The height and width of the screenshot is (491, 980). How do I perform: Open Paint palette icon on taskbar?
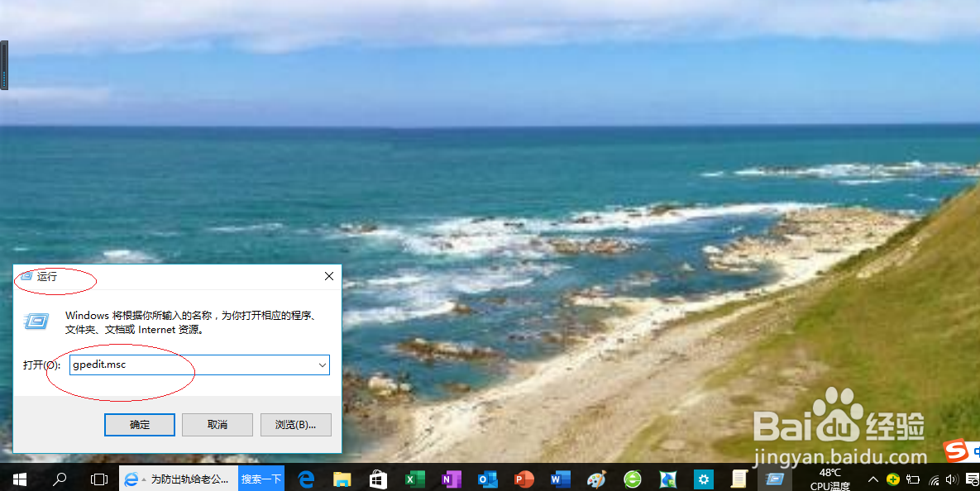tap(596, 479)
